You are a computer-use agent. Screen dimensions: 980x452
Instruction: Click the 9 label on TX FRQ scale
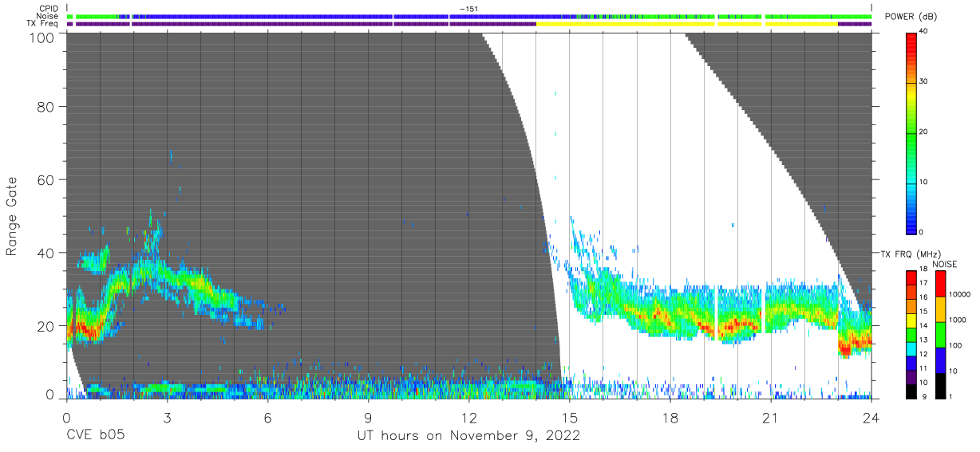click(x=923, y=396)
